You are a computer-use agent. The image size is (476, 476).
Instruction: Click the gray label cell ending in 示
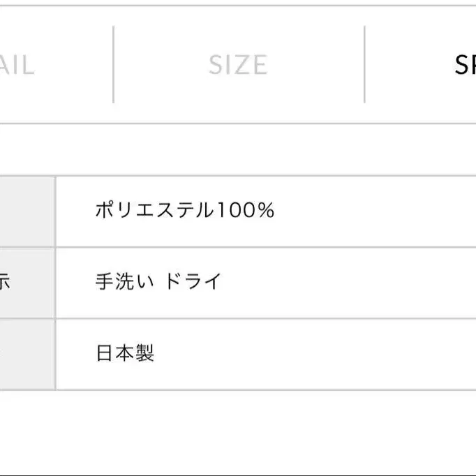point(27,283)
